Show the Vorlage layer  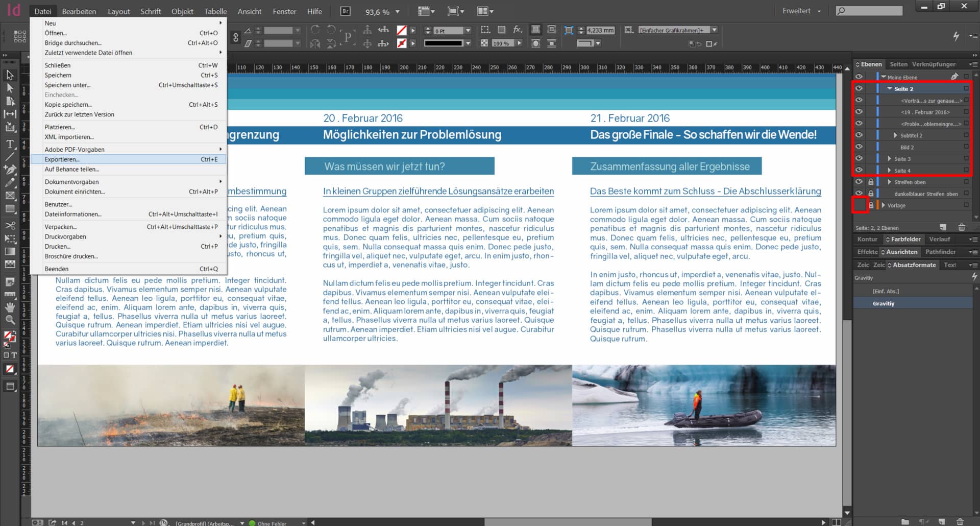[860, 205]
